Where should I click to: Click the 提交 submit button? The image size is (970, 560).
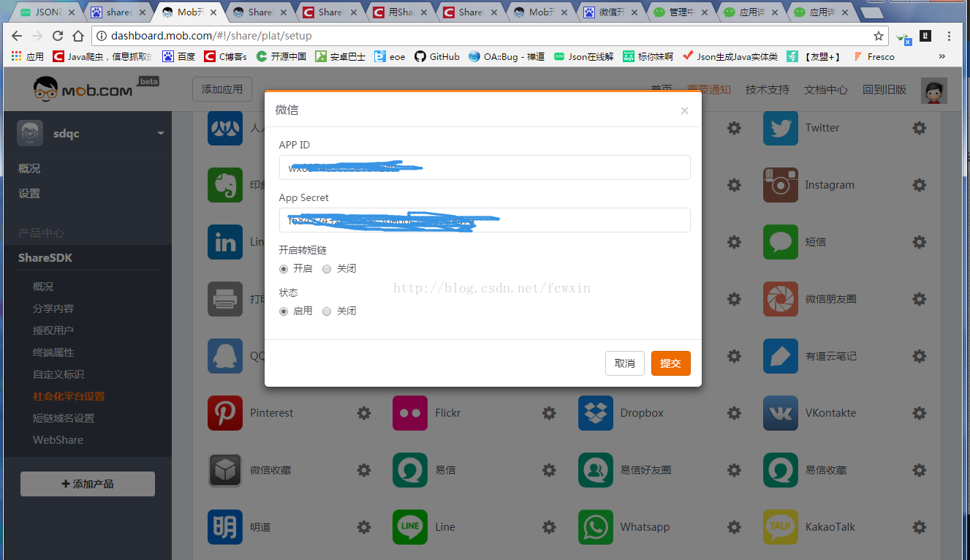[671, 363]
